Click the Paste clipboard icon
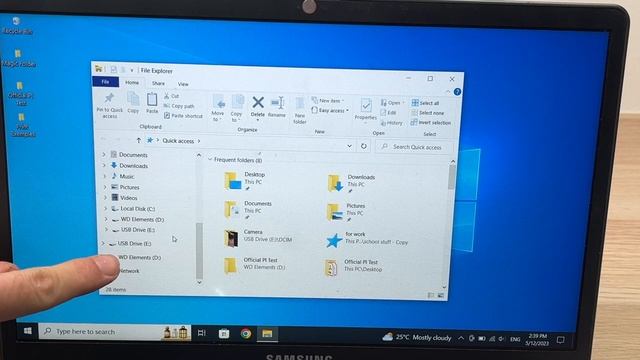 (x=152, y=100)
